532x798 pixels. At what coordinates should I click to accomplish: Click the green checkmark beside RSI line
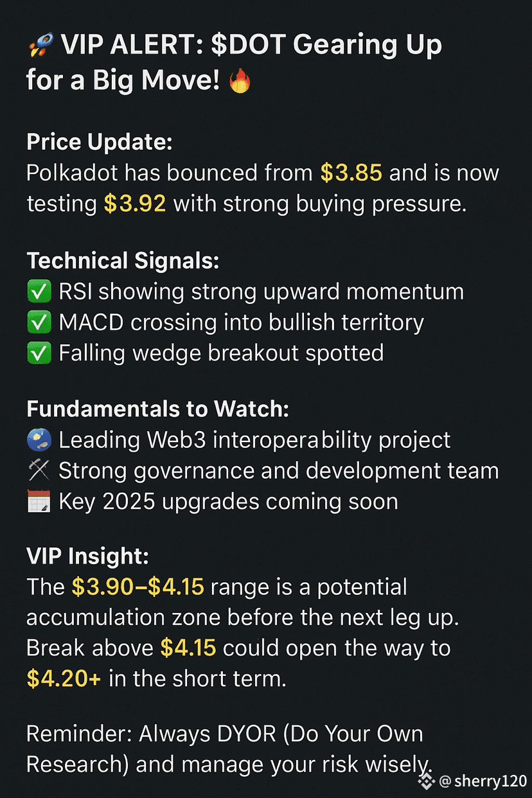[x=39, y=292]
